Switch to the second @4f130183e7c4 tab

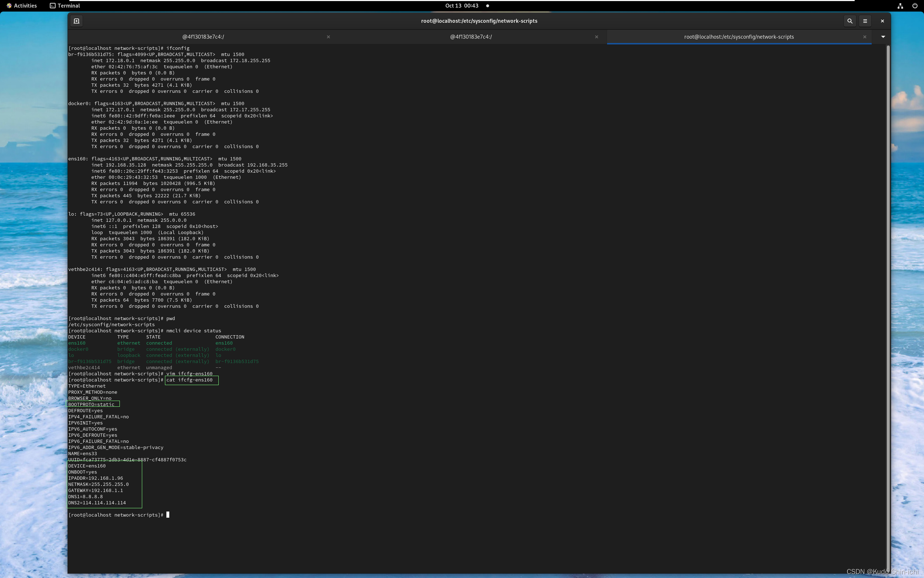pos(471,37)
